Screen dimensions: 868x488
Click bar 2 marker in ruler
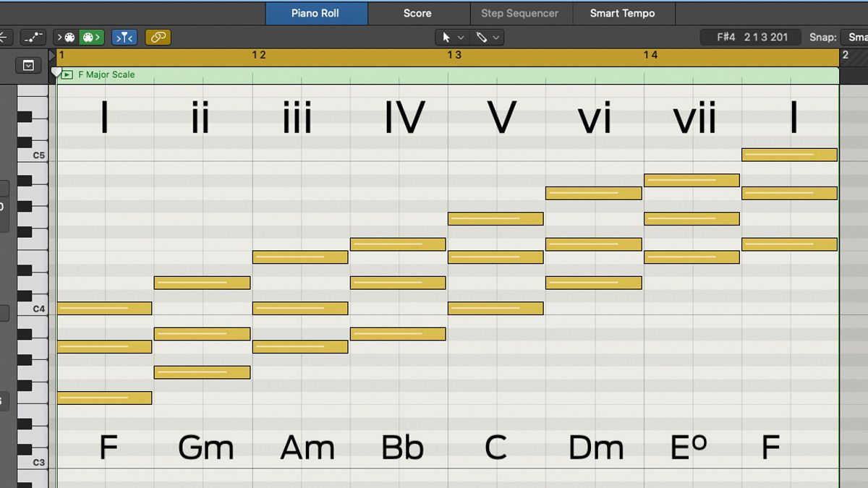click(845, 55)
